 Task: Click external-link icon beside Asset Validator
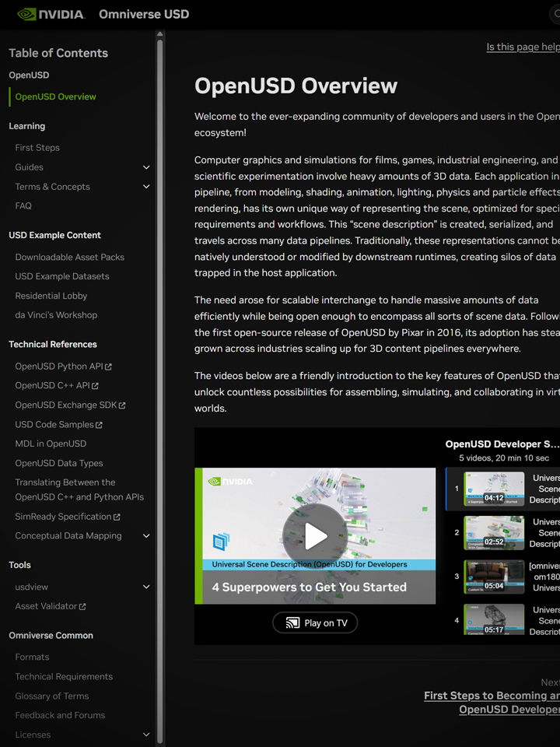(x=82, y=607)
